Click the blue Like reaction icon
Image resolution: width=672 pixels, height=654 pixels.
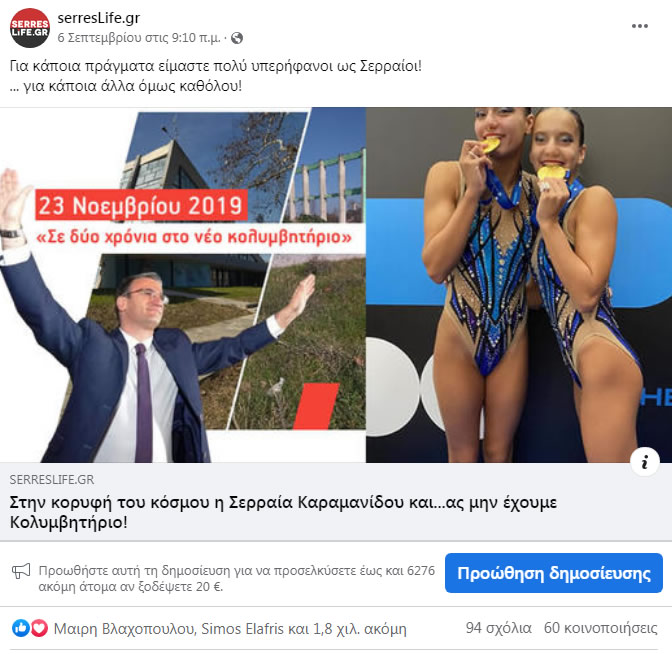pyautogui.click(x=21, y=628)
